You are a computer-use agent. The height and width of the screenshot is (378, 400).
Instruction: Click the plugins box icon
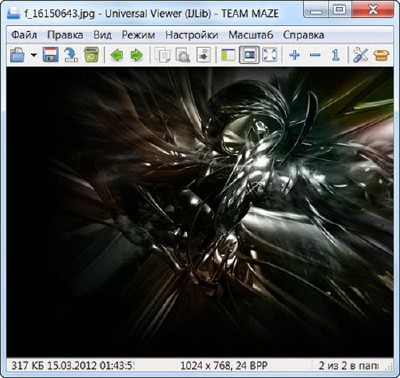381,55
